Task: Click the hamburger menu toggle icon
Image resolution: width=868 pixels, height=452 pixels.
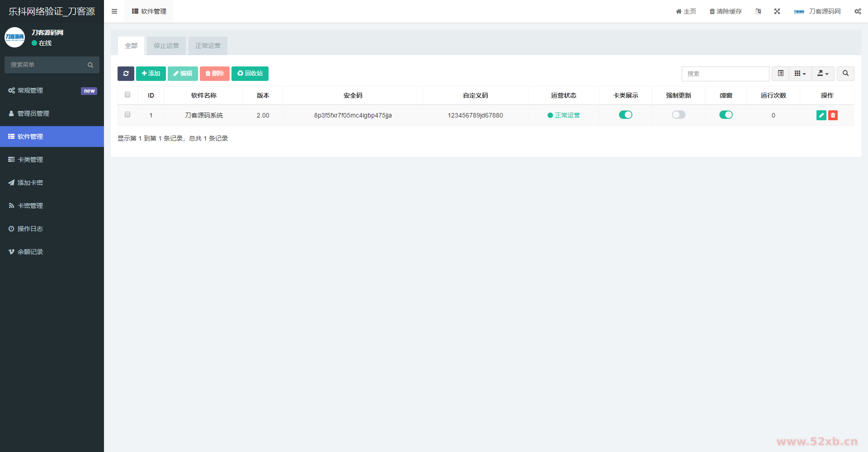Action: tap(114, 11)
